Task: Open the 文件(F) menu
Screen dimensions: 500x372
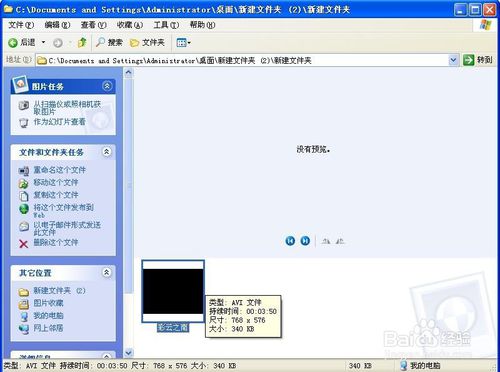Action: point(21,25)
